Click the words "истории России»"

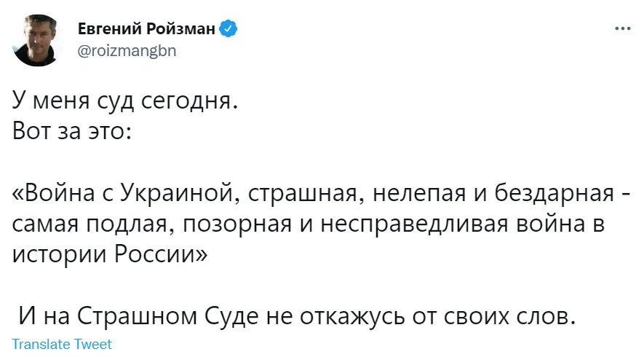(111, 255)
